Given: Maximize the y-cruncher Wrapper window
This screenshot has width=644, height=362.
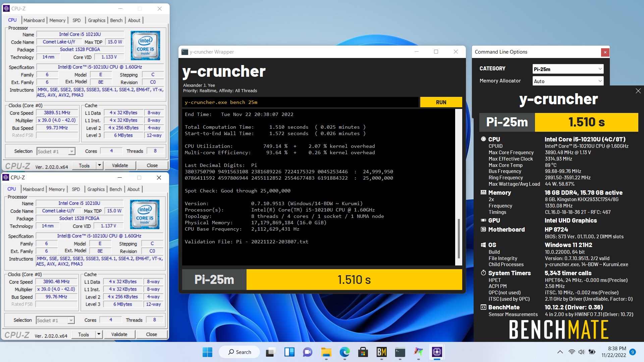Looking at the screenshot, I should (x=436, y=52).
